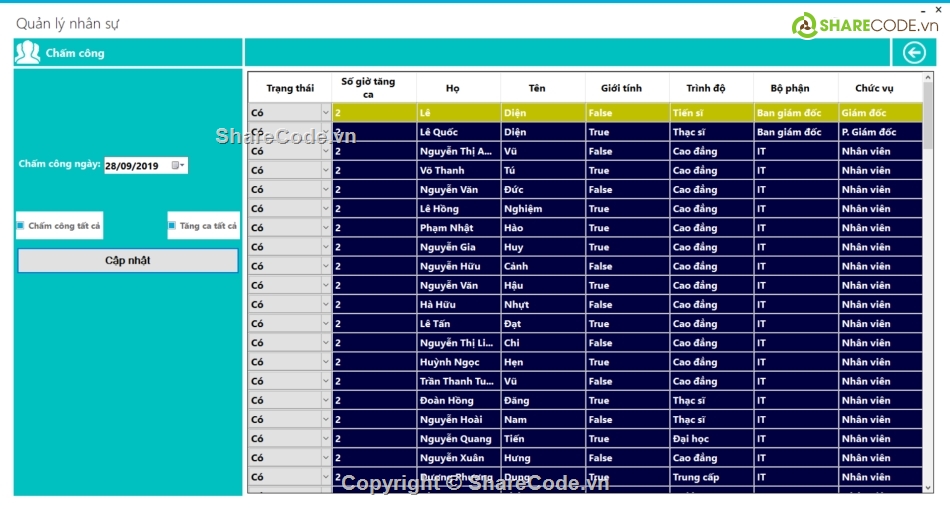Click the scroll down arrow of table
Image resolution: width=950 pixels, height=509 pixels.
[x=928, y=486]
